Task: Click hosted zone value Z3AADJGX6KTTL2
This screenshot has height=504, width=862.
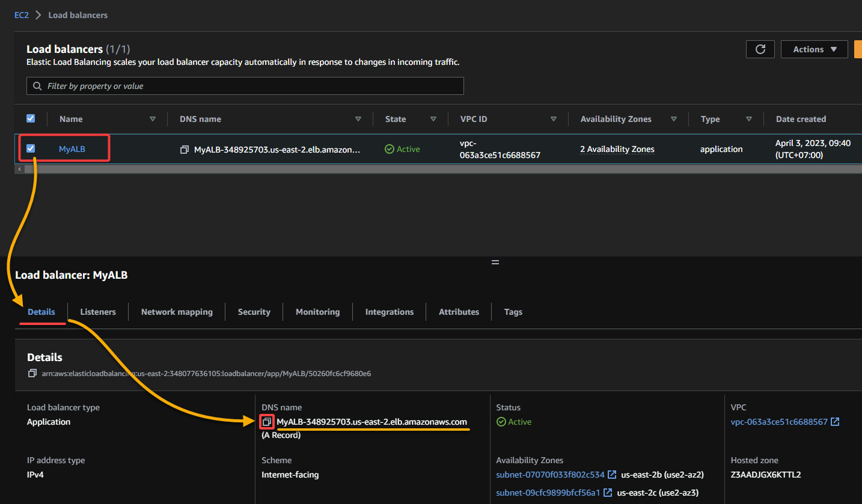Action: pos(766,475)
